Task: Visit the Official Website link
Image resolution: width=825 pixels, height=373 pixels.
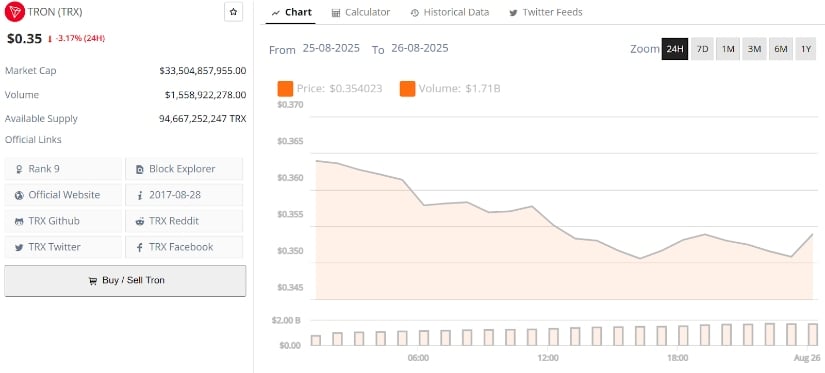Action: 63,195
